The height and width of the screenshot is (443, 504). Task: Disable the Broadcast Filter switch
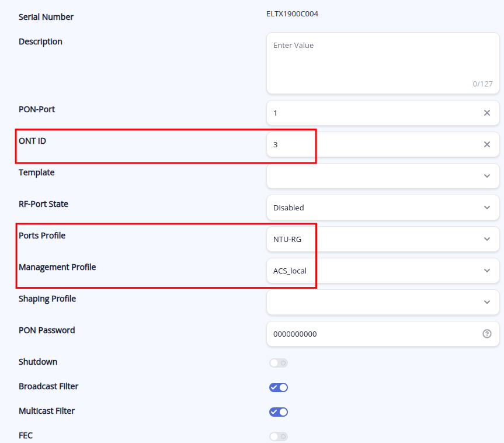[279, 387]
